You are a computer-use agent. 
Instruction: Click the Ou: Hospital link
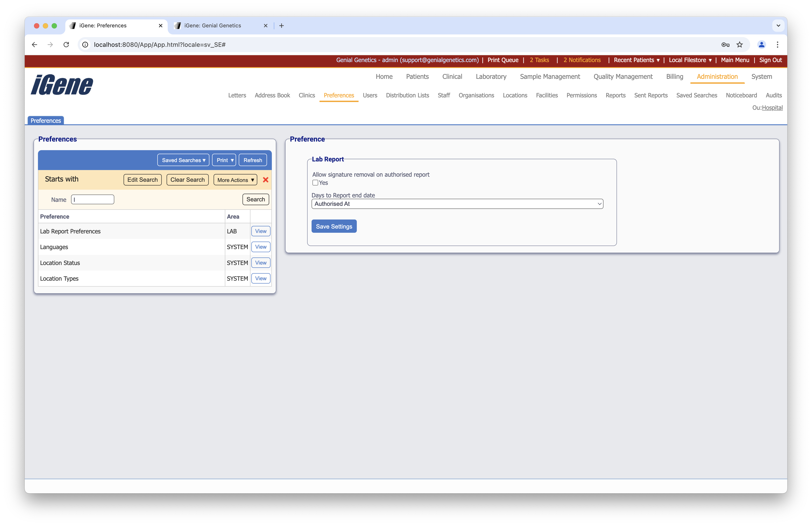(772, 108)
